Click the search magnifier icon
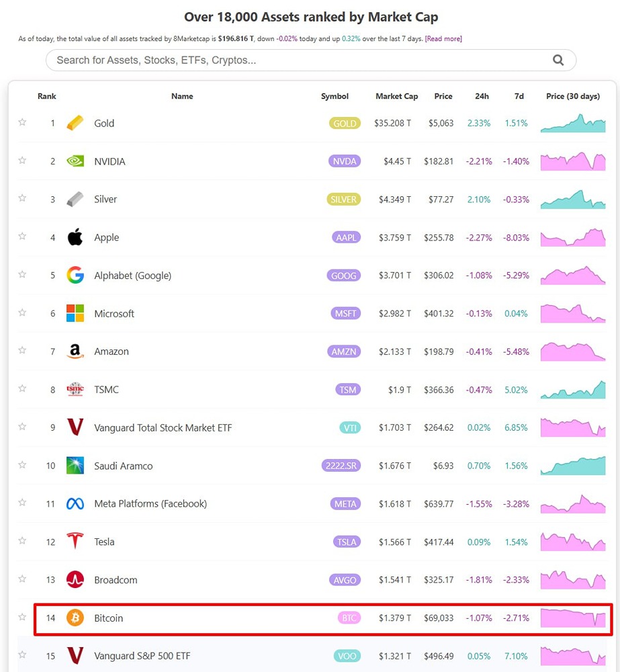Viewport: 620px width, 672px height. point(558,60)
